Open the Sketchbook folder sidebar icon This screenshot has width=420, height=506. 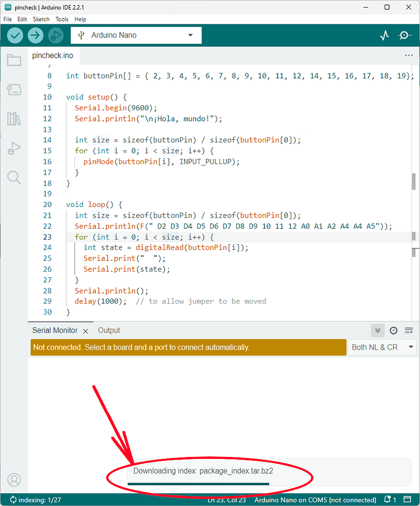pyautogui.click(x=14, y=60)
